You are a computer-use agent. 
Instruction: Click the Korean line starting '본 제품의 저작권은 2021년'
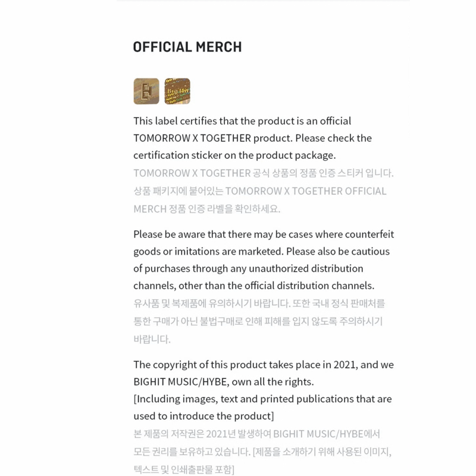point(256,434)
